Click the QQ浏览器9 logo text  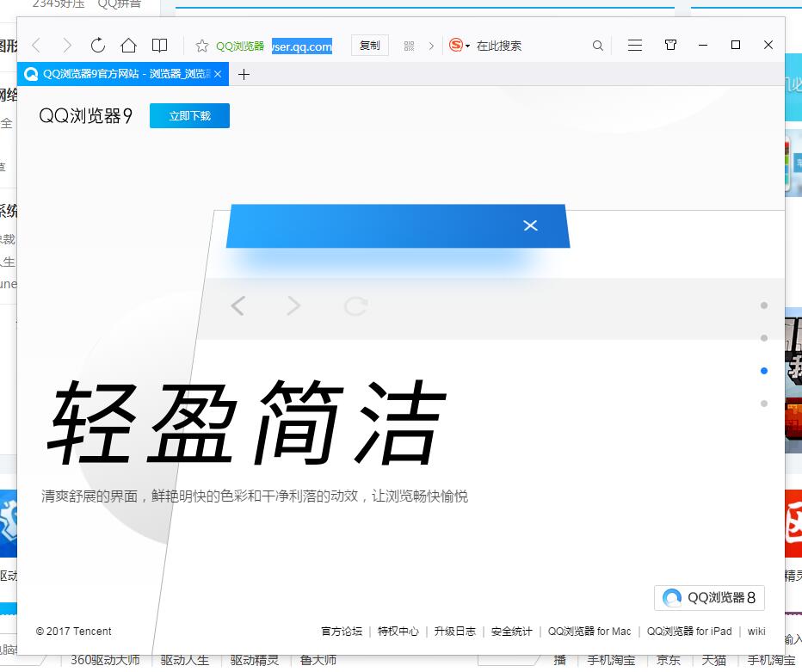click(85, 116)
